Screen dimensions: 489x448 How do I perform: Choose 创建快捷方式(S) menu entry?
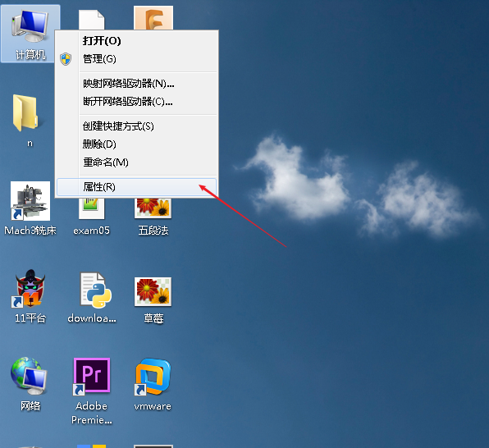pyautogui.click(x=136, y=126)
